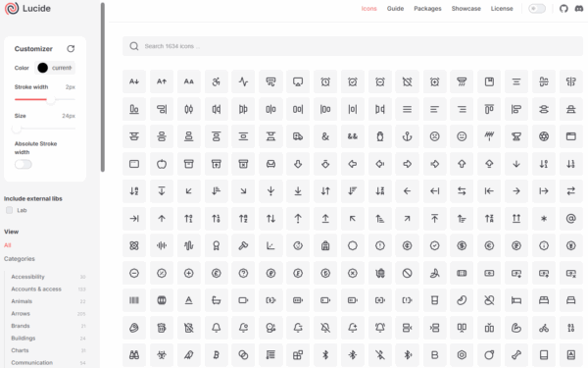The height and width of the screenshot is (368, 588).
Task: Open the Packages nav link
Action: click(427, 9)
